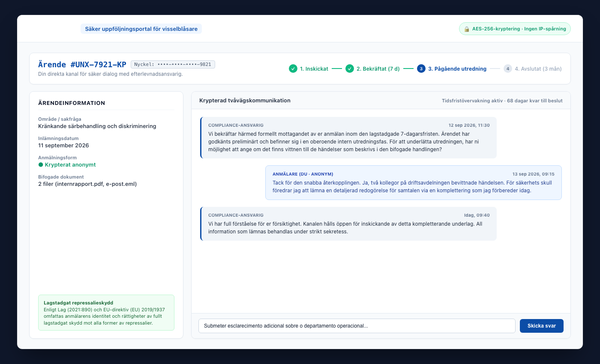Viewport: 600px width, 364px height.
Task: Click the 4. Avslutat (3 mån) step label
Action: click(x=538, y=69)
